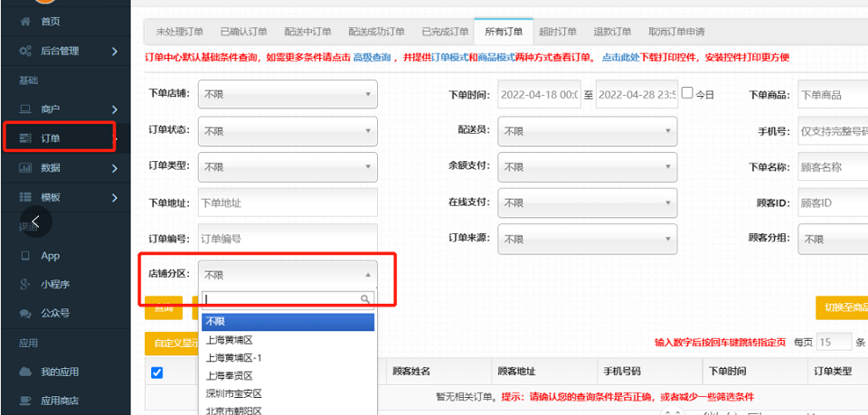The height and width of the screenshot is (415, 868).
Task: Click the chat bubble icon for 公众号
Action: coord(25,314)
